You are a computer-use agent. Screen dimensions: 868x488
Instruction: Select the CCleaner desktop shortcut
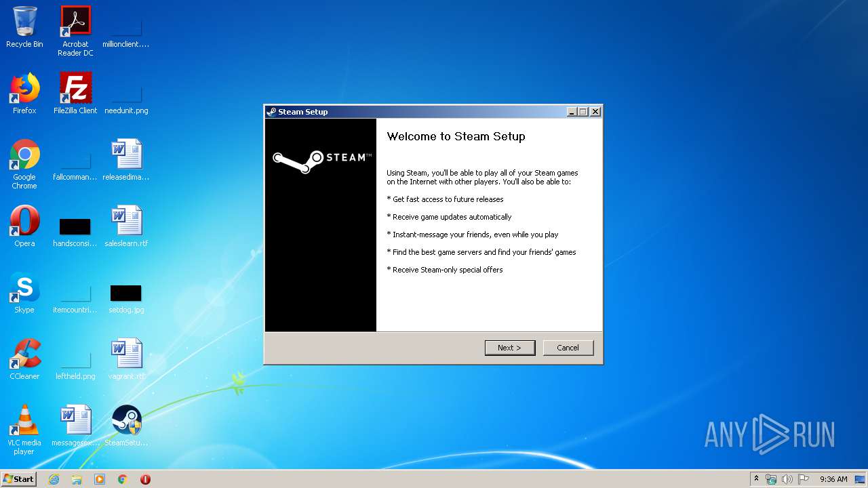coord(24,359)
